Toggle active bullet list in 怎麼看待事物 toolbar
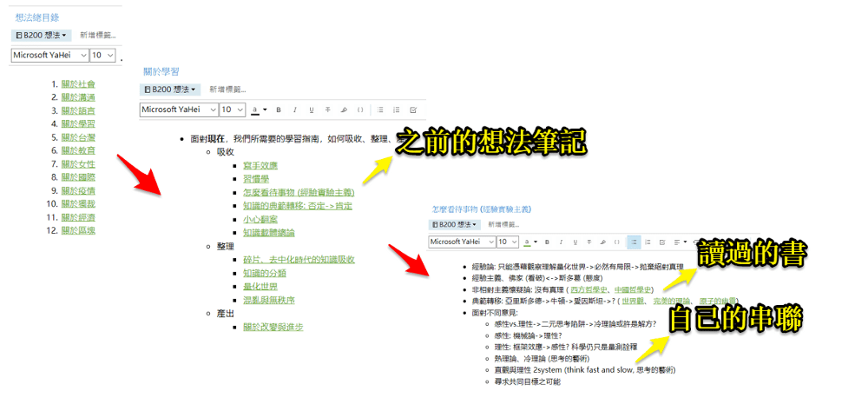Screen dimensions: 868x398 click(635, 242)
